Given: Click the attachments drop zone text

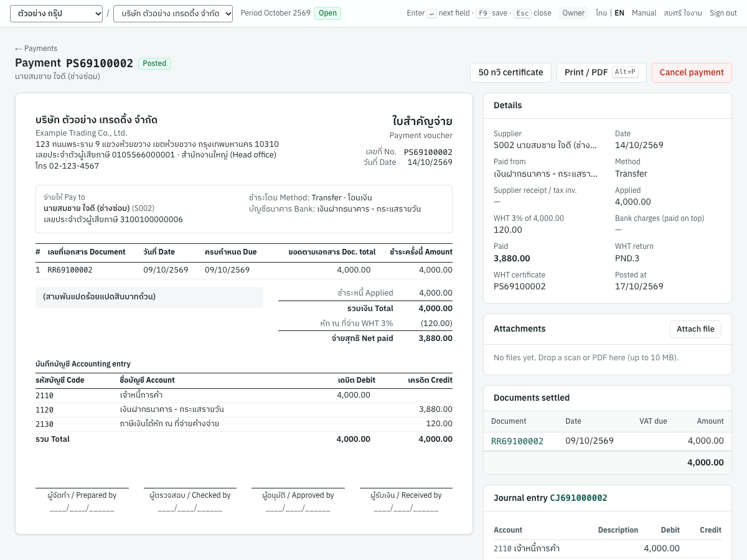Looking at the screenshot, I should [586, 358].
